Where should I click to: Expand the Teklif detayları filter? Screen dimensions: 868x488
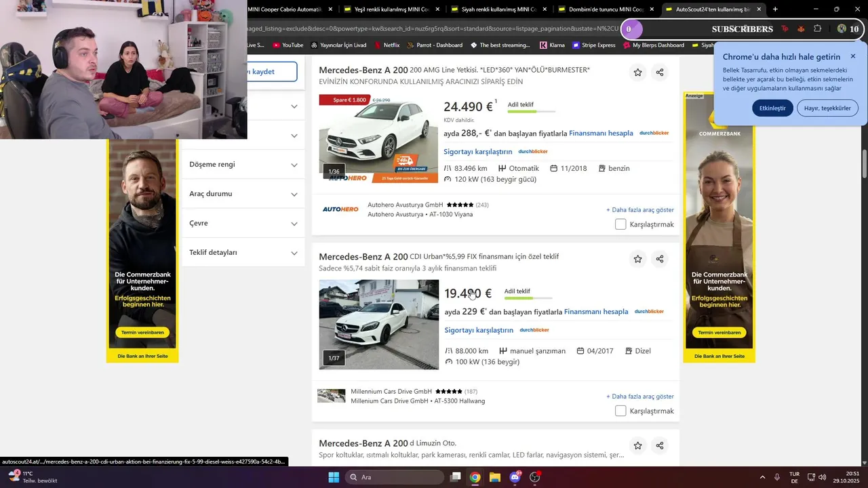coord(243,252)
